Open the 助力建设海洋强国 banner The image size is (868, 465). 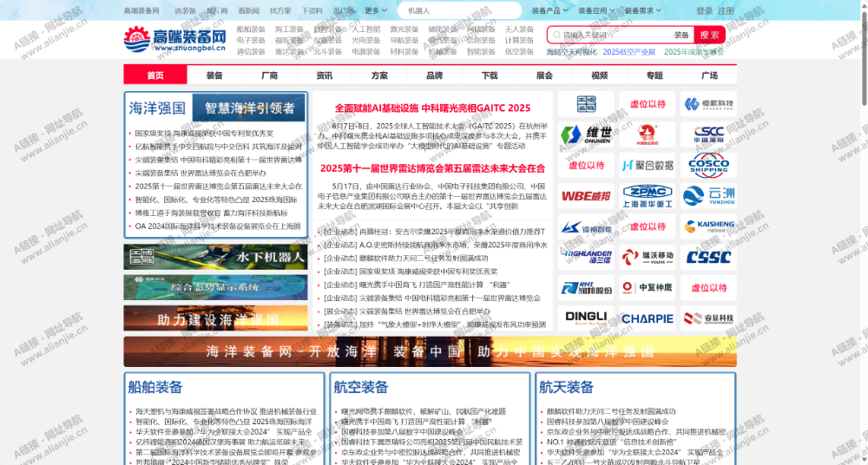pyautogui.click(x=215, y=318)
